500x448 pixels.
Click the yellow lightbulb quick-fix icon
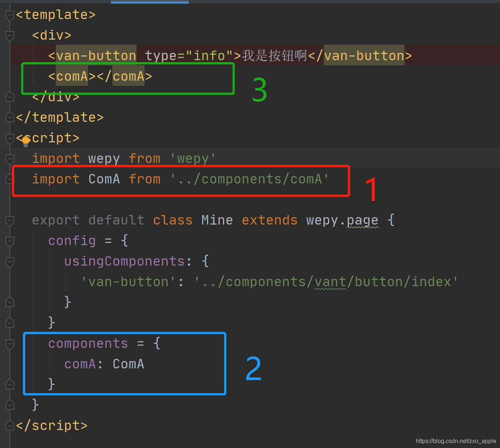pyautogui.click(x=26, y=141)
